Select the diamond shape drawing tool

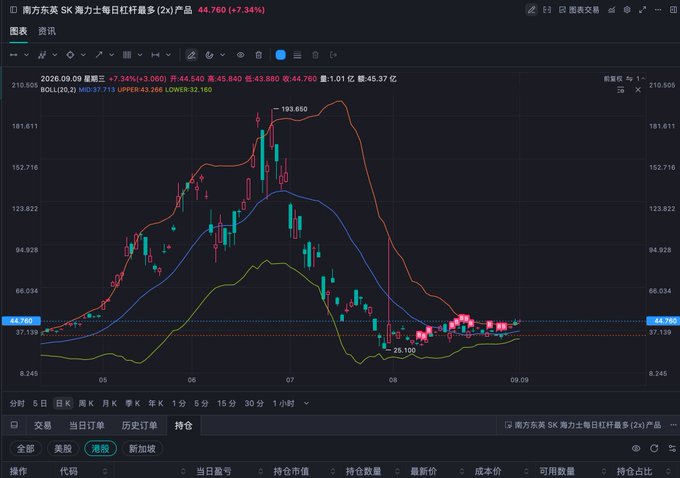(70, 55)
